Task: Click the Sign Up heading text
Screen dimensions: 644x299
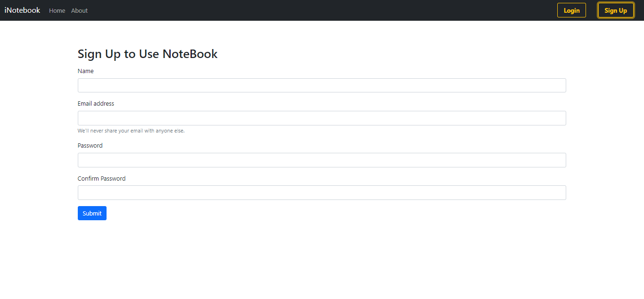Action: pyautogui.click(x=147, y=54)
